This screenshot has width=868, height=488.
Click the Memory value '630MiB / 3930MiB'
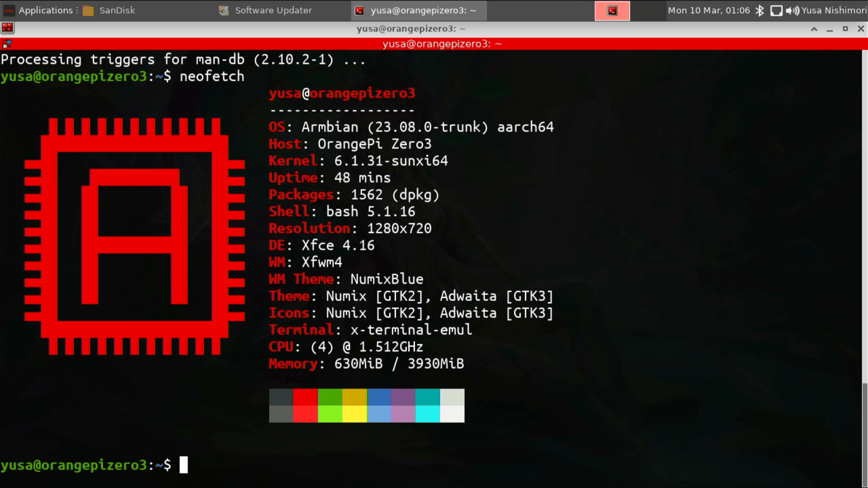tap(399, 363)
